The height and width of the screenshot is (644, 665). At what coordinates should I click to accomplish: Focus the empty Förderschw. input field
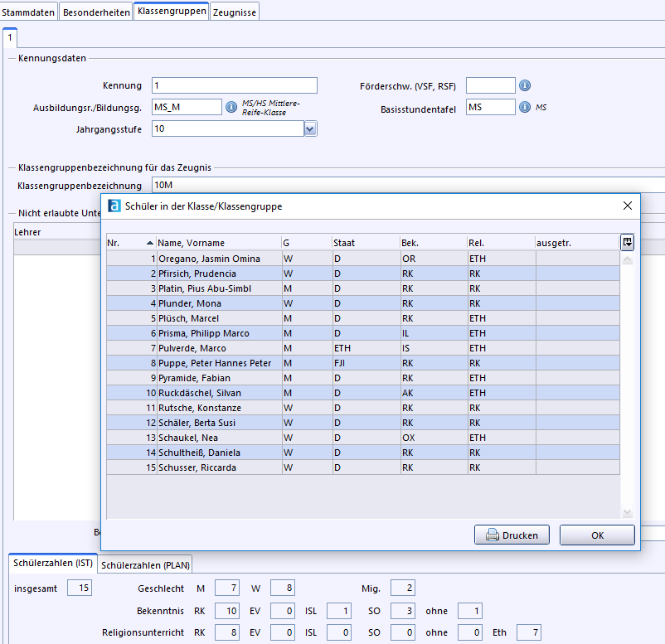(x=491, y=85)
